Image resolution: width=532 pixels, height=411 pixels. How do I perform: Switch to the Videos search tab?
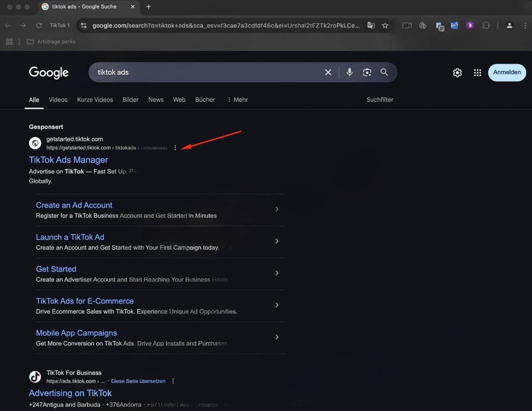coord(58,100)
